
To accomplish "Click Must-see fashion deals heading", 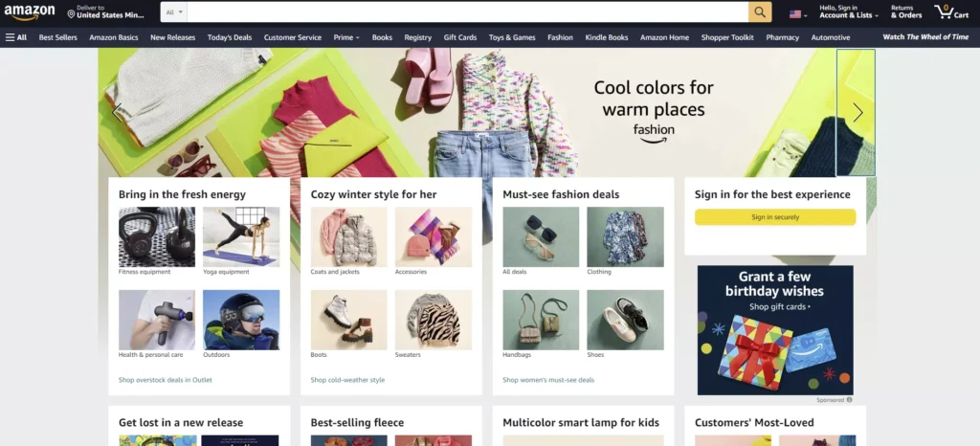I will [x=561, y=194].
